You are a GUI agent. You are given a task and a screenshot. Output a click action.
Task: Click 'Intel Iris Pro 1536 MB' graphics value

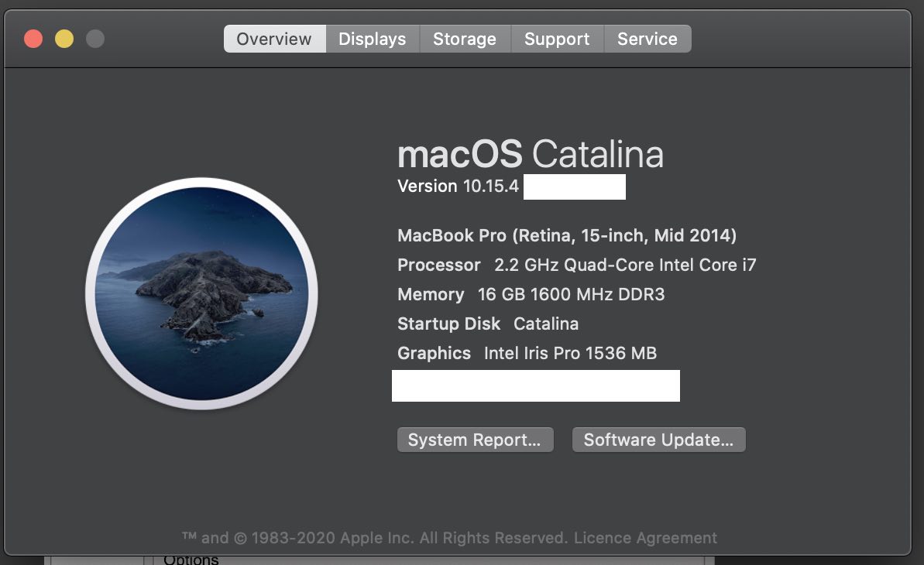(x=570, y=354)
